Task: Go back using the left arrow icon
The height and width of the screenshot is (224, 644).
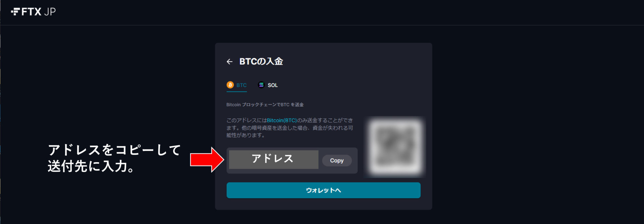Action: pyautogui.click(x=229, y=61)
